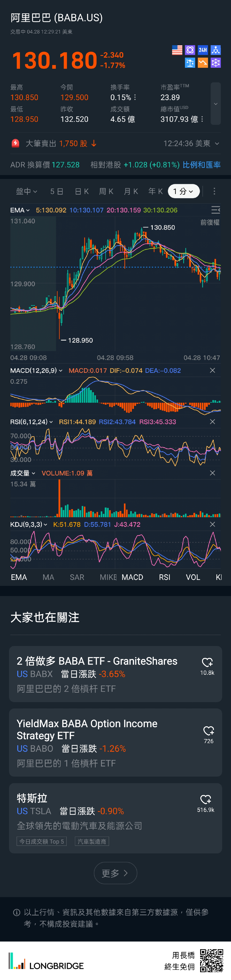Enable the MA indicator
The image size is (231, 980).
click(49, 577)
